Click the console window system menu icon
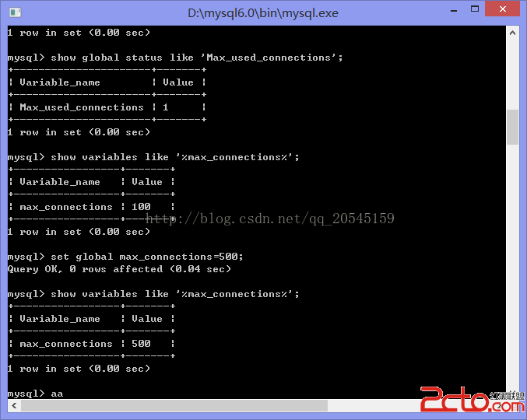The width and height of the screenshot is (527, 420). pos(15,12)
